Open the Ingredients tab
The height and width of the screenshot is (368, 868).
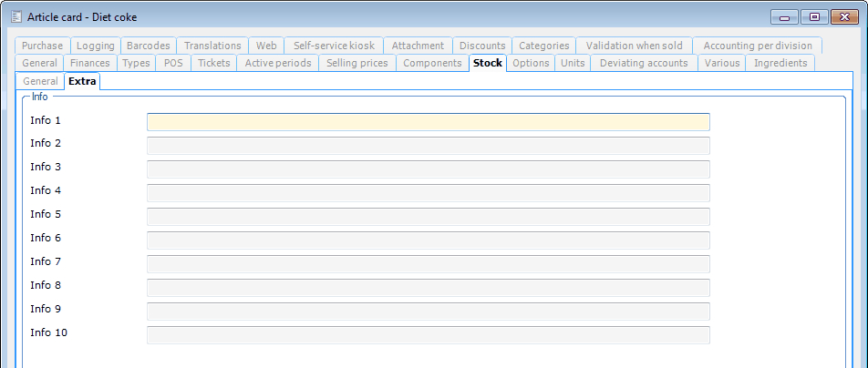coord(780,63)
